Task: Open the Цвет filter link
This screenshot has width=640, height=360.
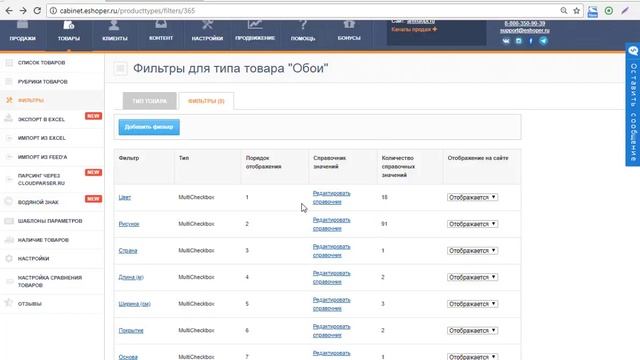Action: 124,197
